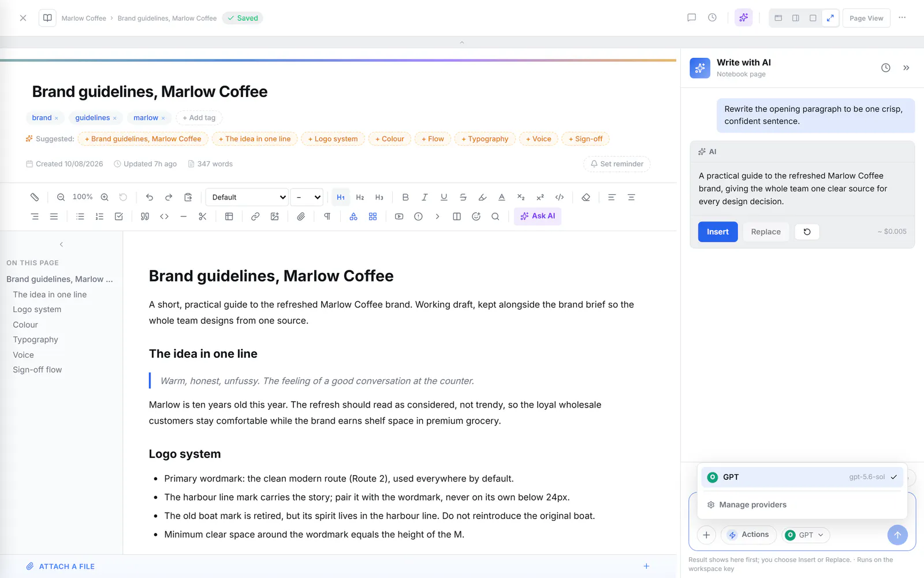The image size is (924, 578).
Task: Insert a numbered list
Action: pos(99,216)
